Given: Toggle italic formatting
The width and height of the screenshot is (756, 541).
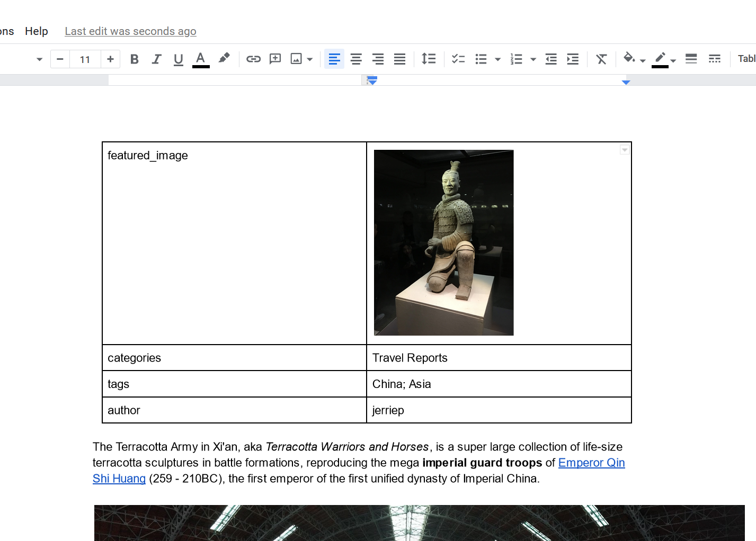Looking at the screenshot, I should pos(156,59).
